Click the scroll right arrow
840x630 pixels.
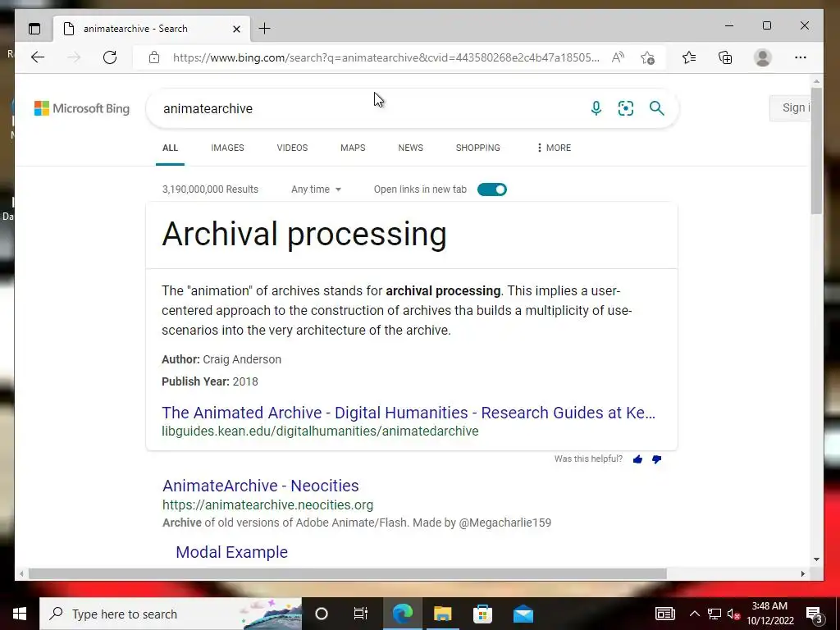[x=802, y=573]
